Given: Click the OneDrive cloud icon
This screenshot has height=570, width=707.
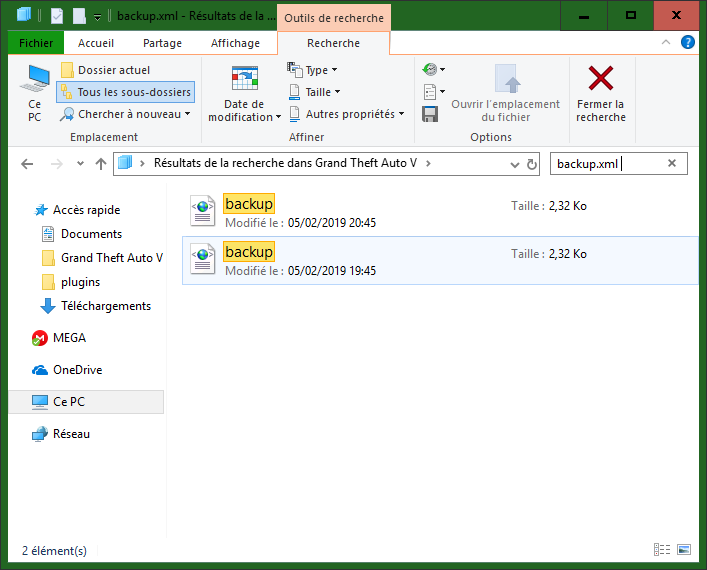Looking at the screenshot, I should 40,370.
